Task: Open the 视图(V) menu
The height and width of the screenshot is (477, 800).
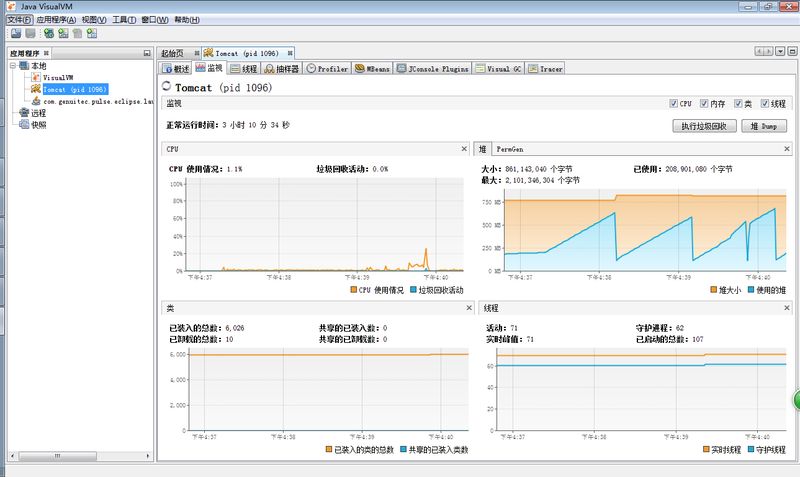Action: [x=94, y=20]
